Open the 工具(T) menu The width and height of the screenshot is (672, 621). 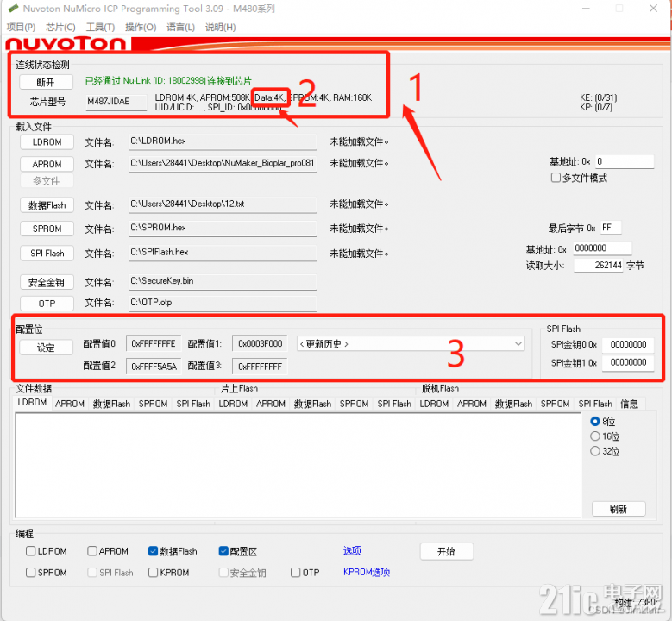pyautogui.click(x=100, y=27)
